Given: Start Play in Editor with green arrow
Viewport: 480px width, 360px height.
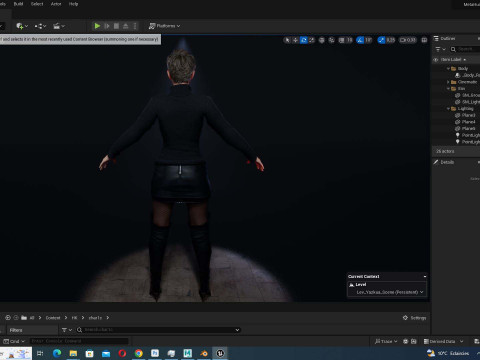Looking at the screenshot, I should coord(97,26).
